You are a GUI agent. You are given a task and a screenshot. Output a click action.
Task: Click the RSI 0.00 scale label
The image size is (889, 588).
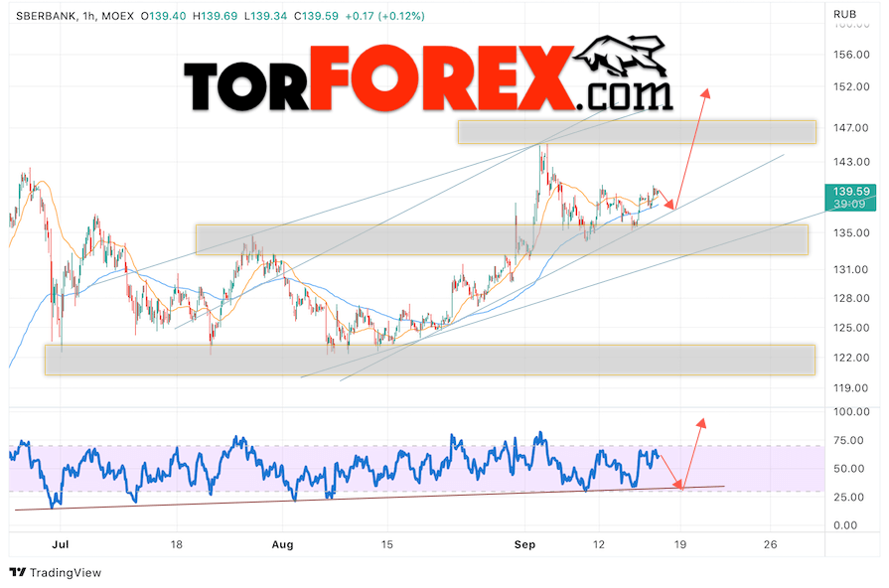tap(845, 525)
